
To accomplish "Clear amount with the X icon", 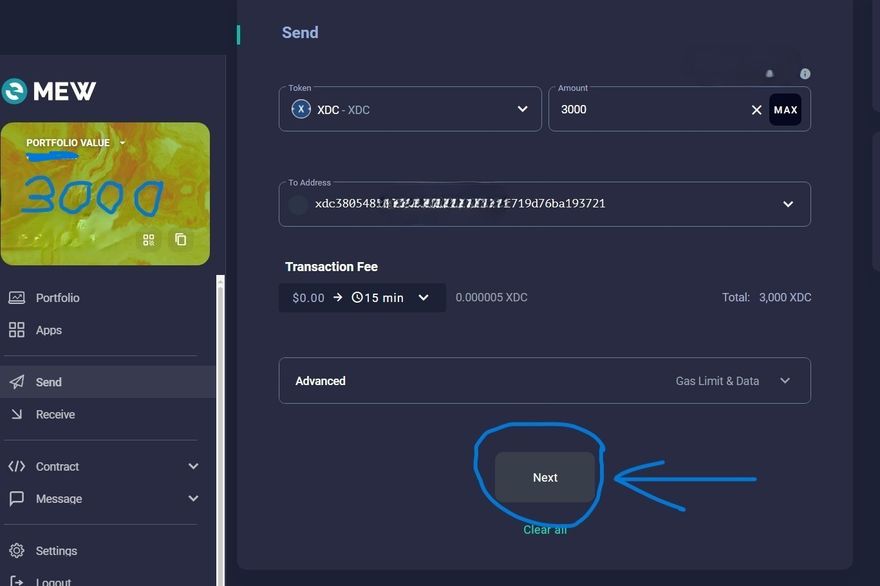I will coord(756,110).
